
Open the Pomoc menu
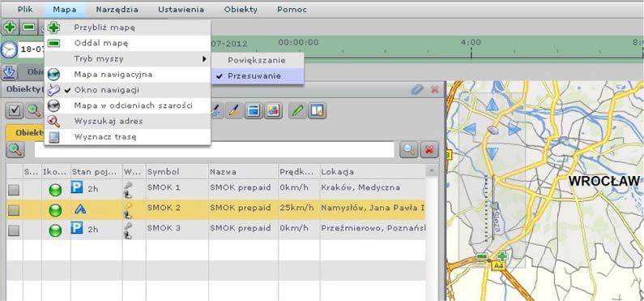(292, 10)
